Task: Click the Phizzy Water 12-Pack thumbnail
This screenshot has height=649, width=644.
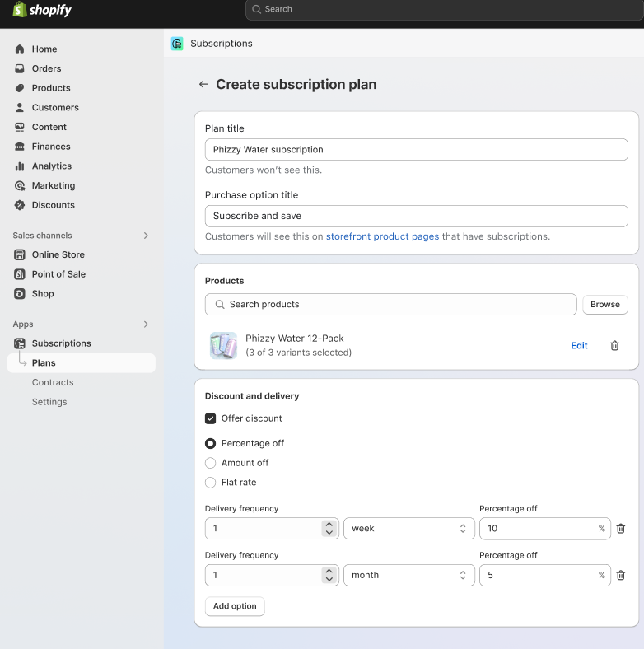Action: coord(223,345)
